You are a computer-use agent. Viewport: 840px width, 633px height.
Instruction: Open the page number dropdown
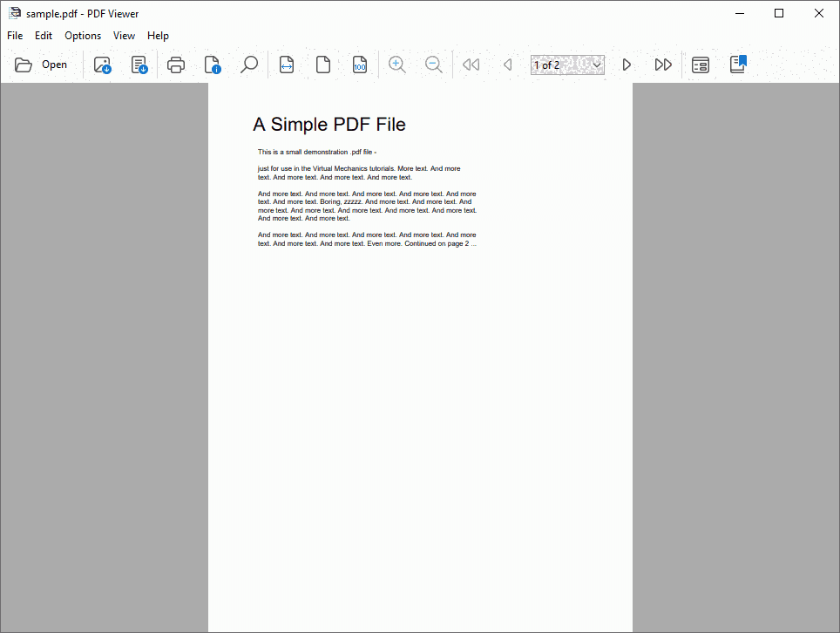(x=597, y=64)
